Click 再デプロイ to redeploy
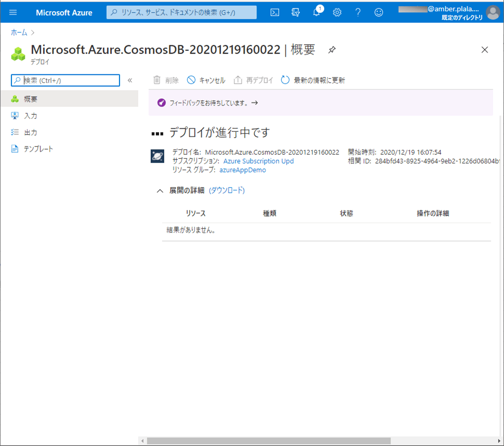 click(253, 80)
